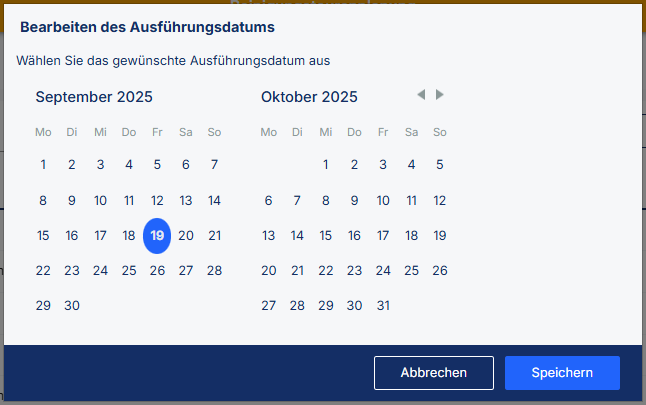Viewport: 646px width, 405px height.
Task: Go to next month arrow
Action: click(440, 95)
